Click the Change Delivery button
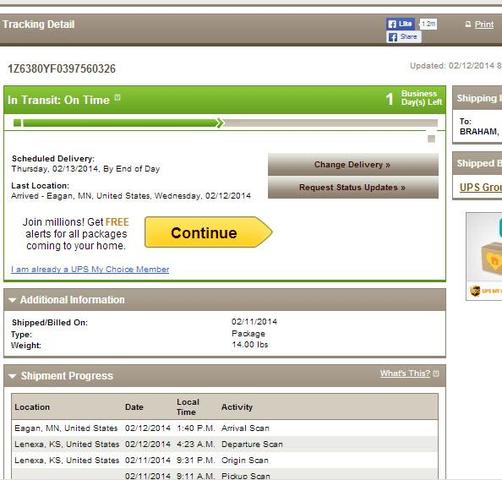 [353, 164]
